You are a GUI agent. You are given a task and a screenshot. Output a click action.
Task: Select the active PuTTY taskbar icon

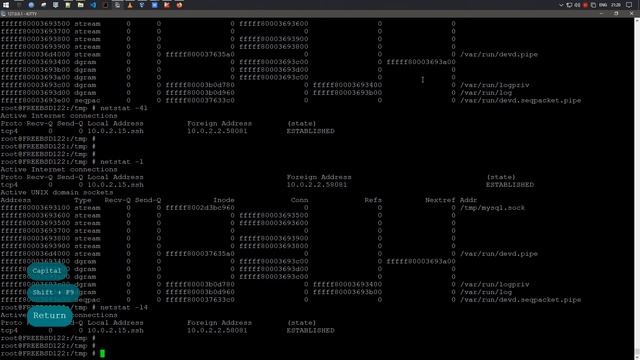point(118,5)
